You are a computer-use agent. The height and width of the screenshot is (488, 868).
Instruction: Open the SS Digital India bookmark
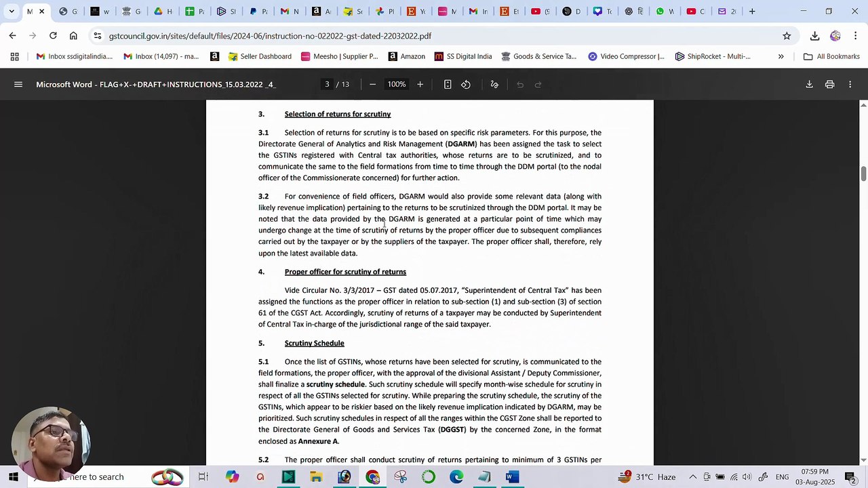[x=463, y=57]
